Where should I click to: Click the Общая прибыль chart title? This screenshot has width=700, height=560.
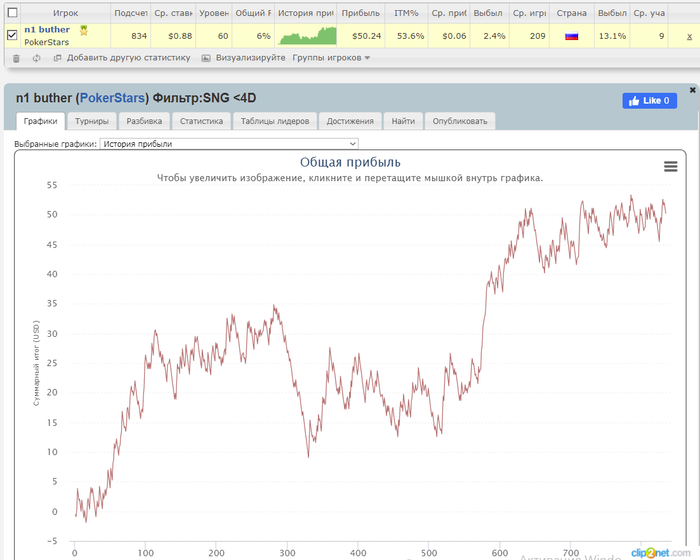pyautogui.click(x=350, y=162)
